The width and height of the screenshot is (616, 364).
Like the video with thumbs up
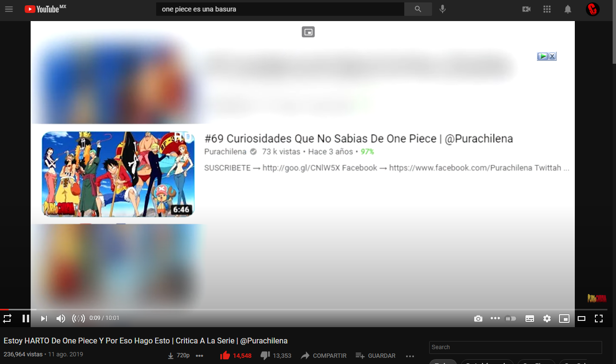(236, 355)
